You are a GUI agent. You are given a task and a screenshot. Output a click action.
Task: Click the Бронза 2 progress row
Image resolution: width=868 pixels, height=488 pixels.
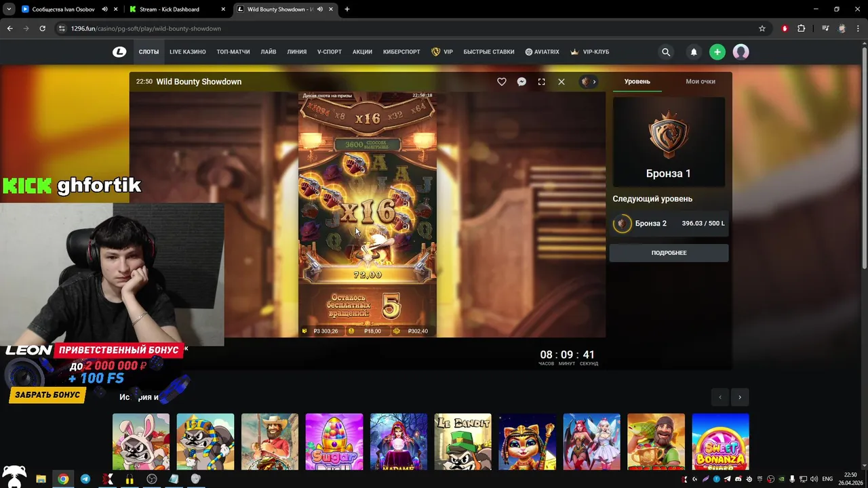pos(669,223)
